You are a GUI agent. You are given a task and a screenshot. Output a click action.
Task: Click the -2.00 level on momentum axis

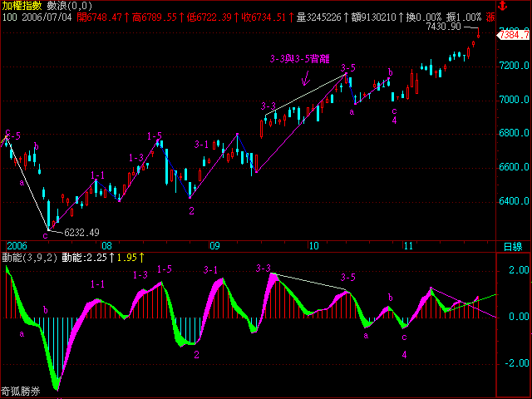point(513,363)
